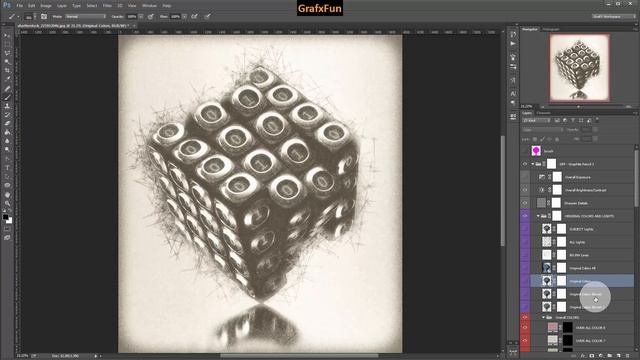Open the collapsed Paragraph panel icon
The height and width of the screenshot is (360, 640).
tap(513, 103)
